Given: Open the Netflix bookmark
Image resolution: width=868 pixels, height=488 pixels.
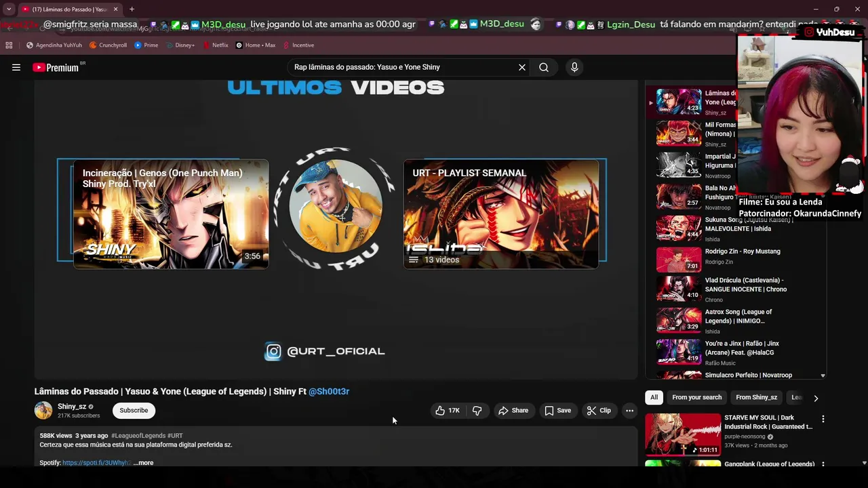Looking at the screenshot, I should tap(216, 45).
